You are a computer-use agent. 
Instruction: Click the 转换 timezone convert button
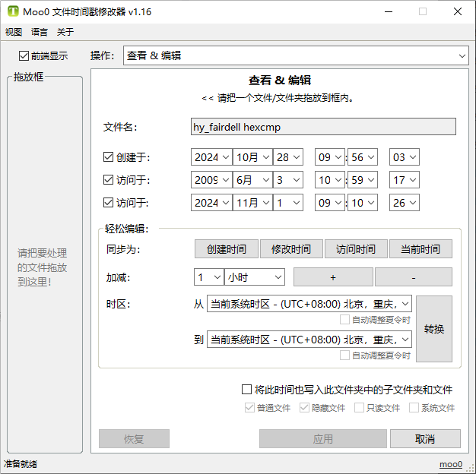pyautogui.click(x=434, y=329)
